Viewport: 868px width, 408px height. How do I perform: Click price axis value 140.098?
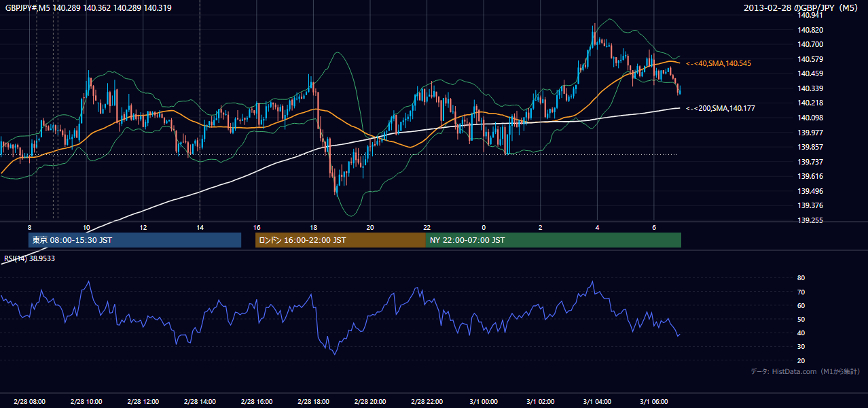pos(810,118)
